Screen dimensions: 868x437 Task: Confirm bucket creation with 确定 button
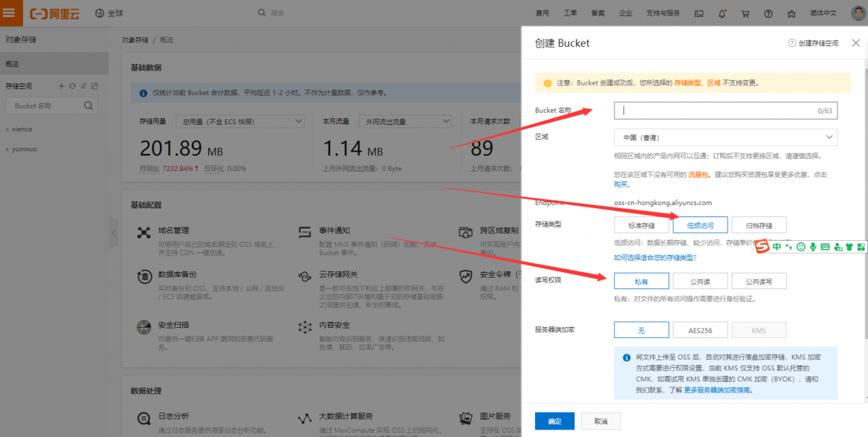554,421
